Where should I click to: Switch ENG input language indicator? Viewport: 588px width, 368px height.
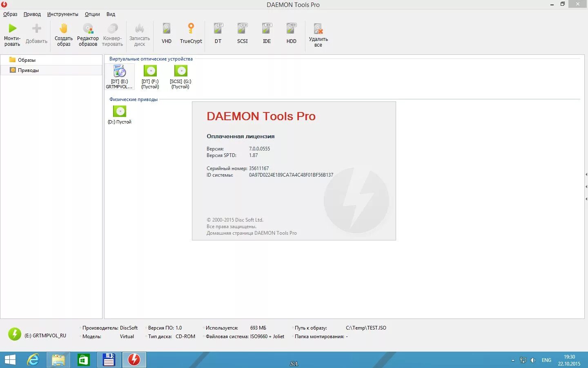pyautogui.click(x=546, y=360)
